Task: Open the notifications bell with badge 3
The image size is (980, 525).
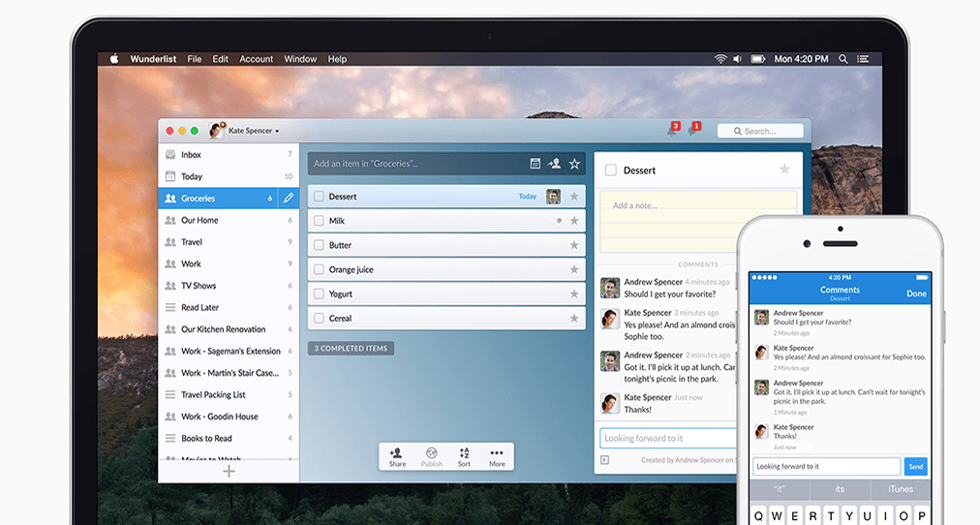Action: (672, 130)
